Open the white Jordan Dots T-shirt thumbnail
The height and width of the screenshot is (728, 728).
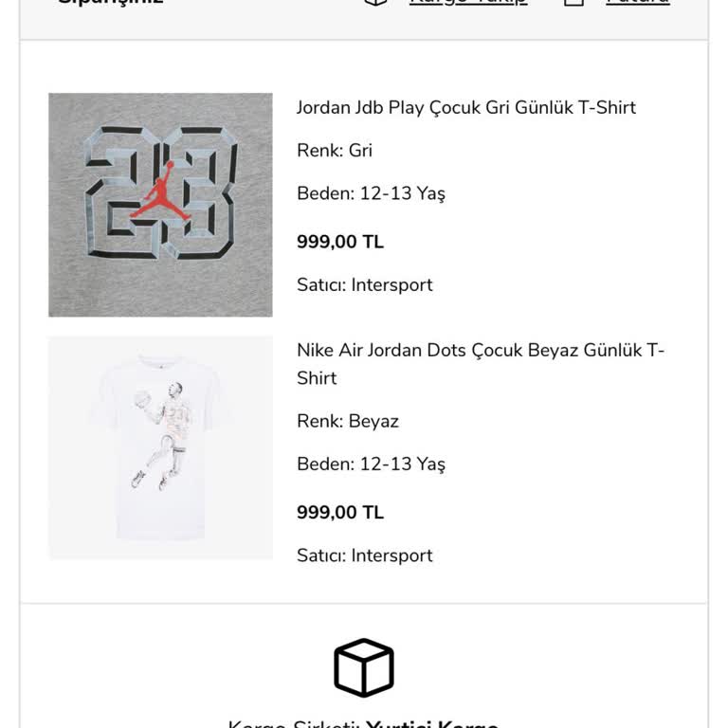tap(160, 447)
